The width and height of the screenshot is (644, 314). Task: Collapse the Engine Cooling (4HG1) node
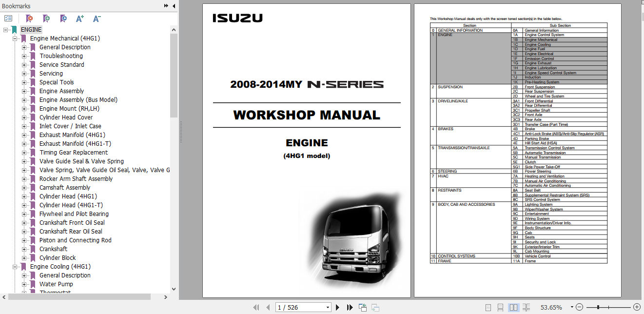(15, 267)
